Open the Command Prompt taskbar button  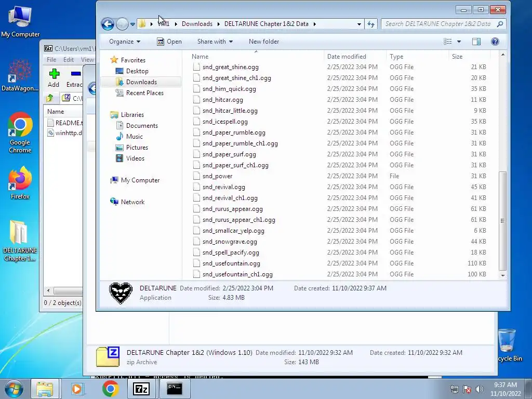point(175,389)
